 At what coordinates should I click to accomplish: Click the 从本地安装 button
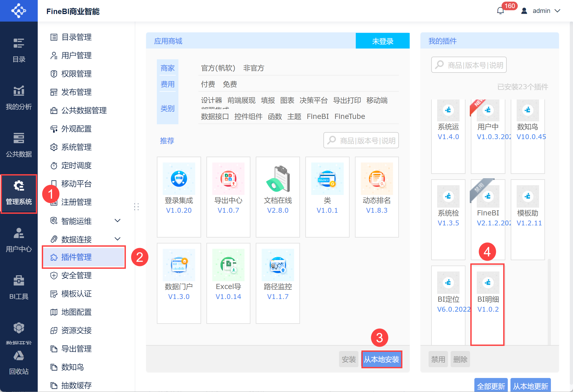tap(382, 359)
